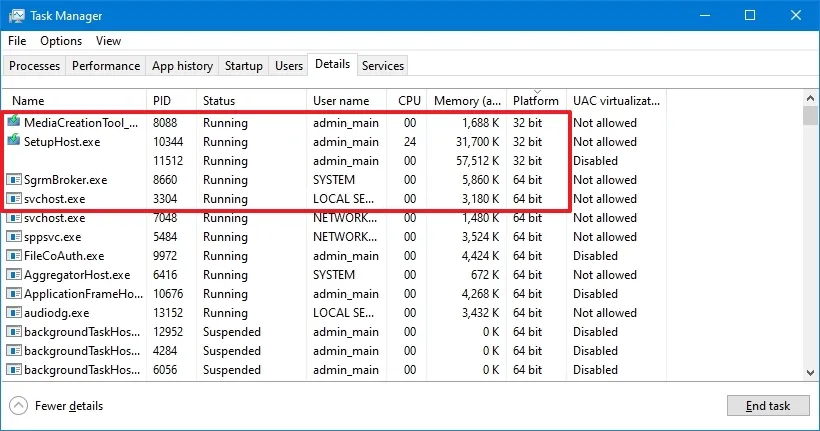Select audiodg.exe process name
Viewport: 820px width, 431px height.
coord(56,313)
